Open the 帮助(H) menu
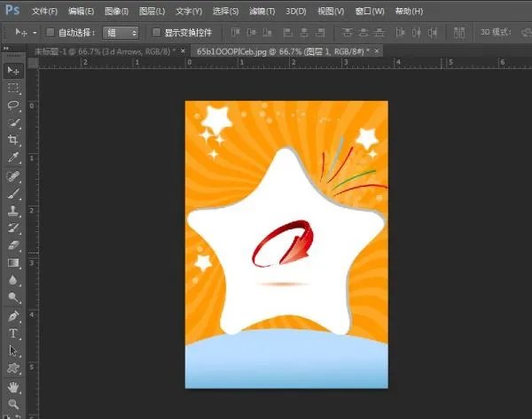532x419 pixels. click(409, 12)
